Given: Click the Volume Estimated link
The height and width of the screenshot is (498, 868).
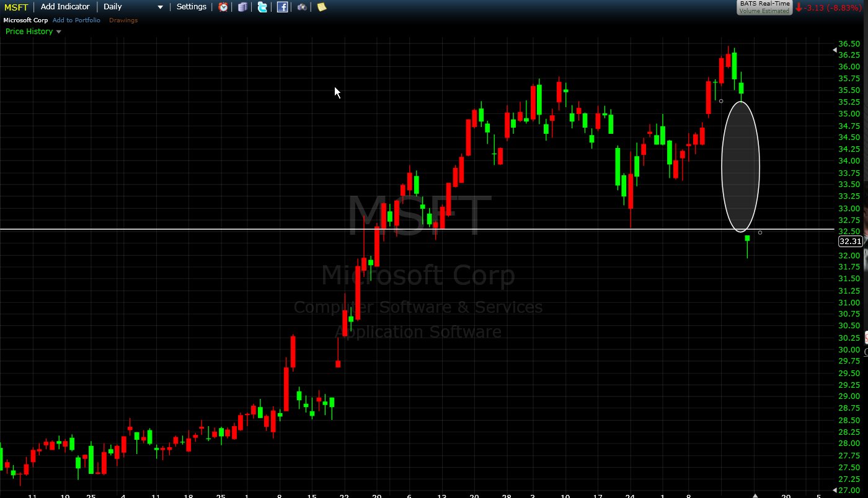Looking at the screenshot, I should point(764,11).
